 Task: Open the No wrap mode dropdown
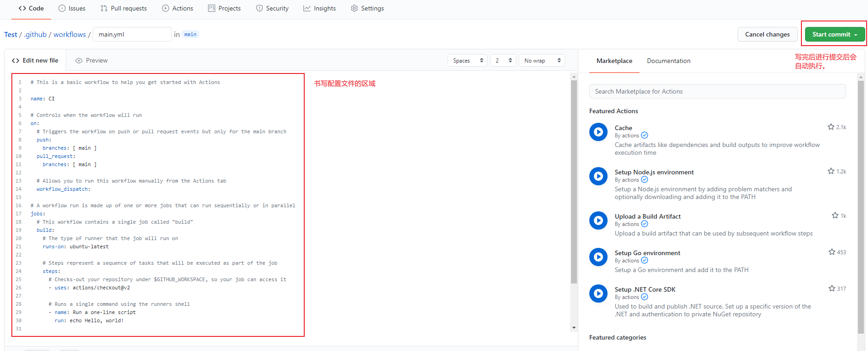[x=541, y=60]
